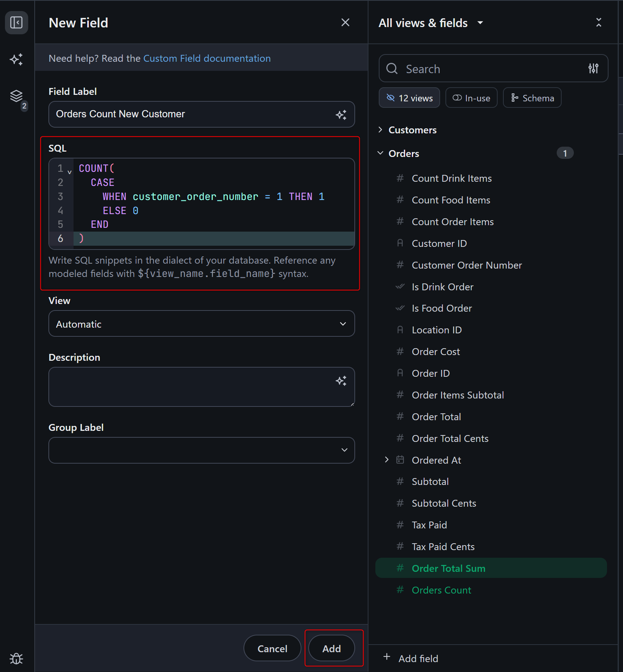Collapse all views and fields icon
Screen dimensions: 623x672
(599, 22)
